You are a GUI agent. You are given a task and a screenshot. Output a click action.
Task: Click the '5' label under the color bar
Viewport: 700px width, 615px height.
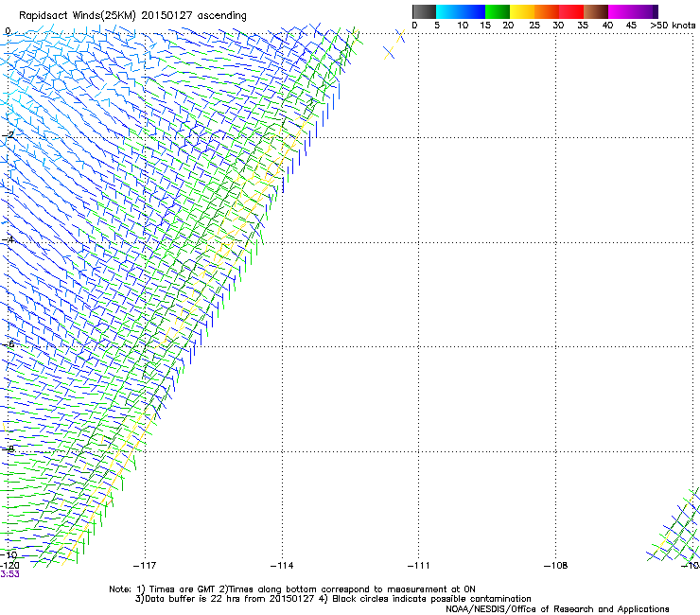(x=437, y=26)
